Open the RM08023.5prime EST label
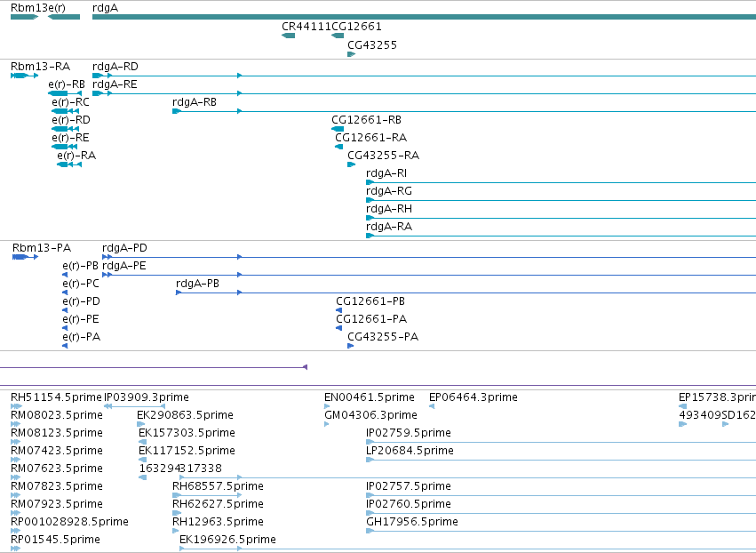Viewport: 756px width, 553px height. click(57, 415)
